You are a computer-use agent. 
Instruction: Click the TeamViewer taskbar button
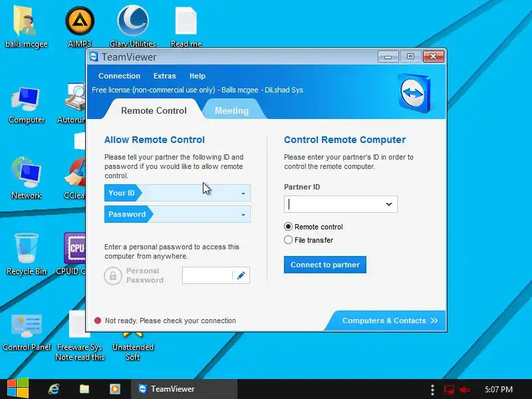tap(184, 389)
